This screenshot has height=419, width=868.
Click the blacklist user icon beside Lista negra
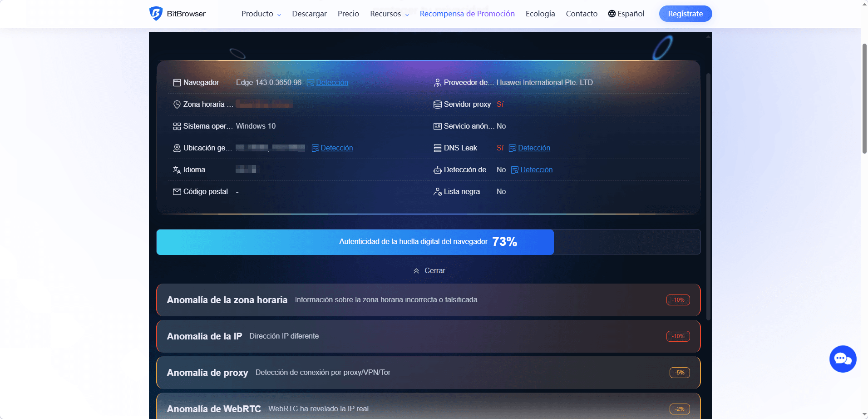[x=437, y=191]
